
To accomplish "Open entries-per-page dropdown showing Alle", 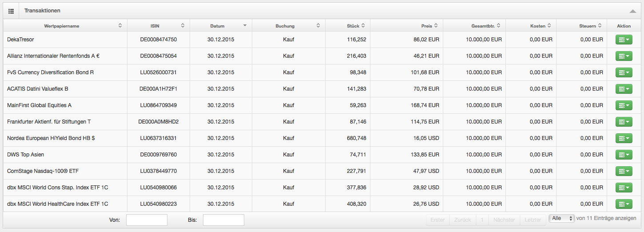I will (x=562, y=219).
